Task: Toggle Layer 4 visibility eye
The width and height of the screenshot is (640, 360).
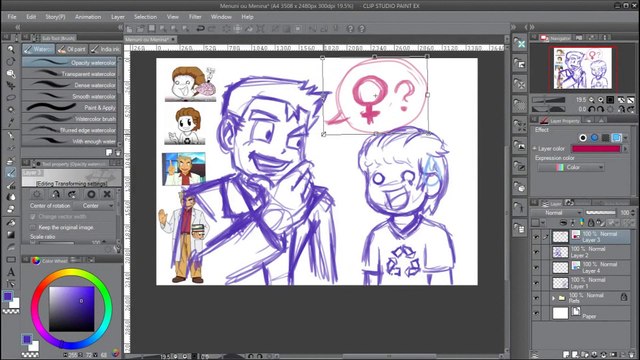Action: 536,268
